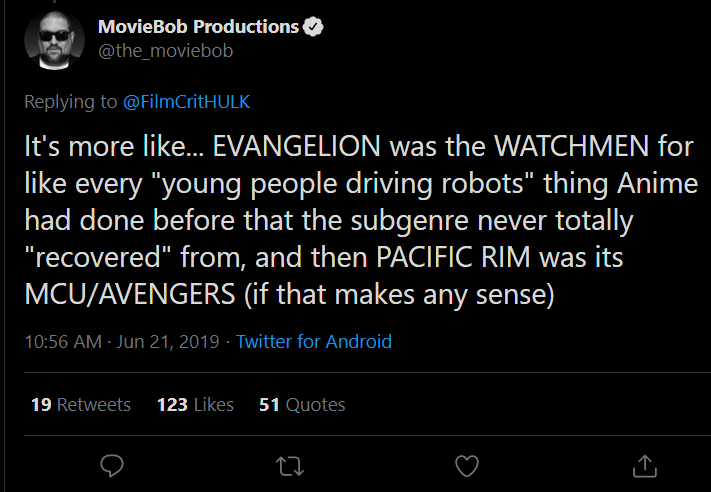
Task: View the 19 Retweets list
Action: [x=81, y=404]
